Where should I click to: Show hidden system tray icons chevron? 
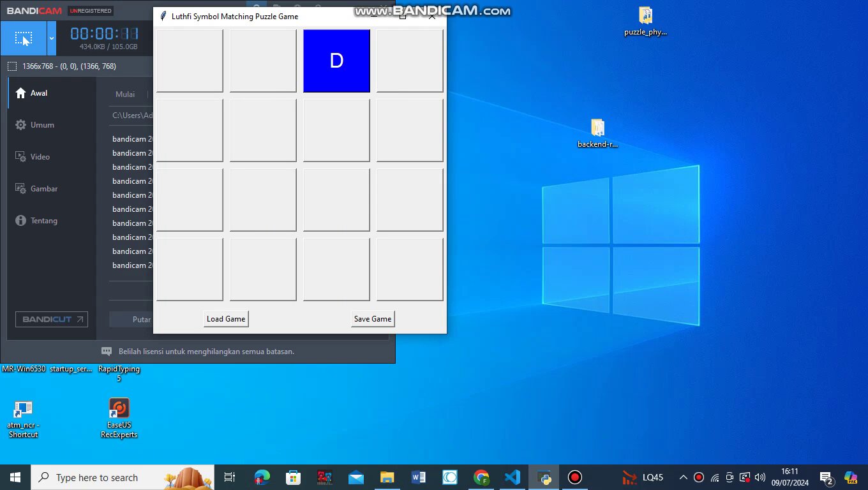[x=683, y=477]
